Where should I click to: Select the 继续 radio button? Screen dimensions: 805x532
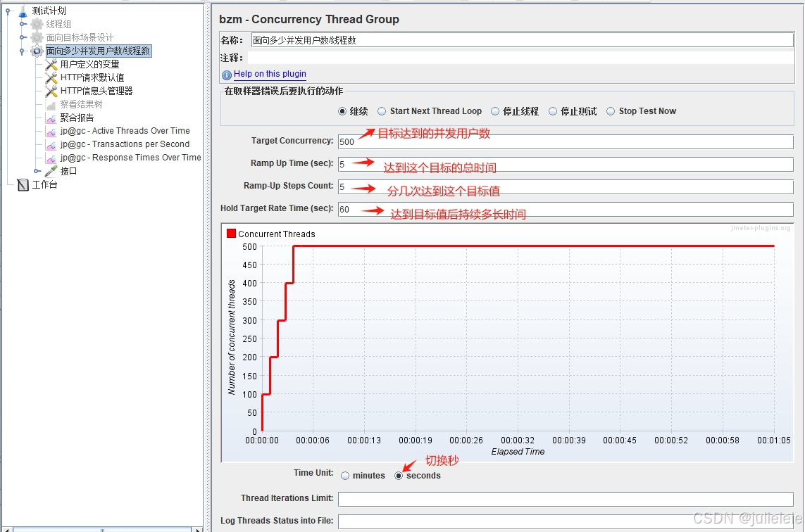[342, 111]
